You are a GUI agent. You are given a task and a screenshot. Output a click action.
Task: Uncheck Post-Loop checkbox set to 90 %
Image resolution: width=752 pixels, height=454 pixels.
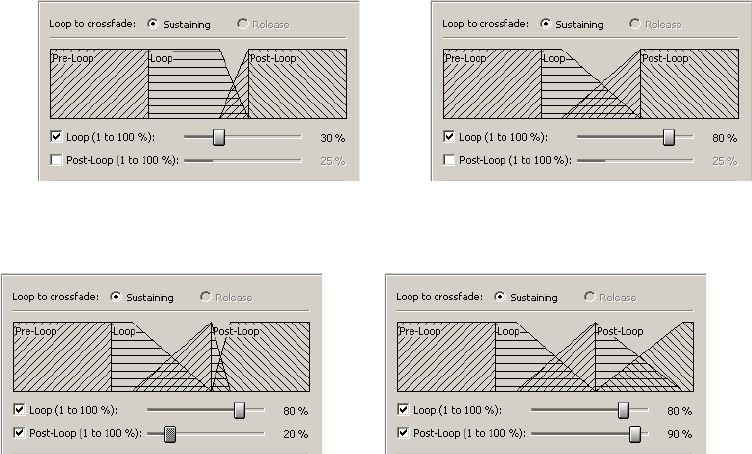(403, 432)
